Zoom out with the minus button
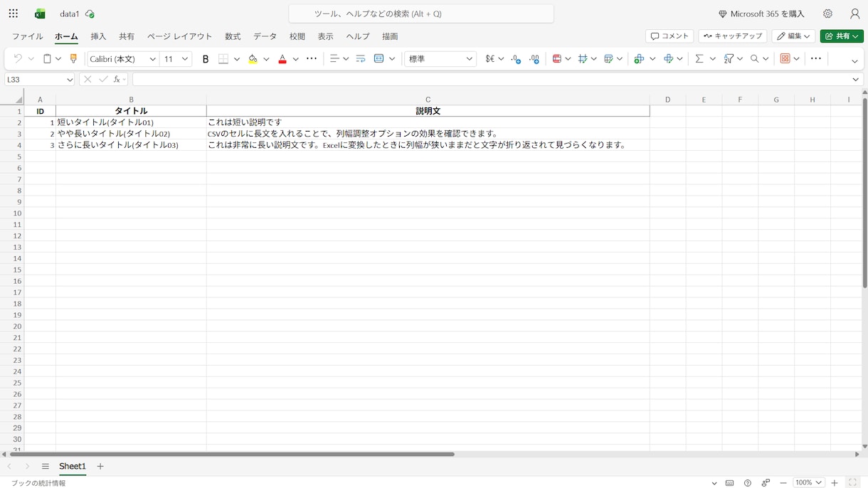 (x=783, y=483)
